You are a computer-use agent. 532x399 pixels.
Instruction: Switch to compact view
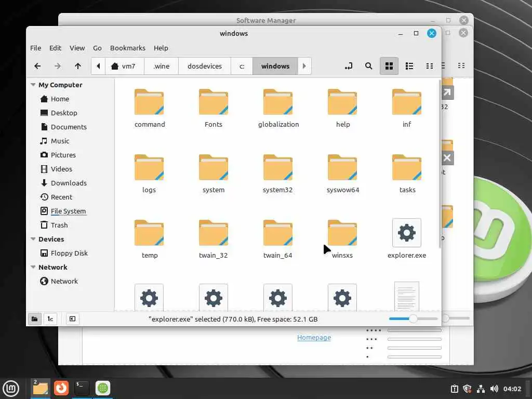(x=430, y=66)
